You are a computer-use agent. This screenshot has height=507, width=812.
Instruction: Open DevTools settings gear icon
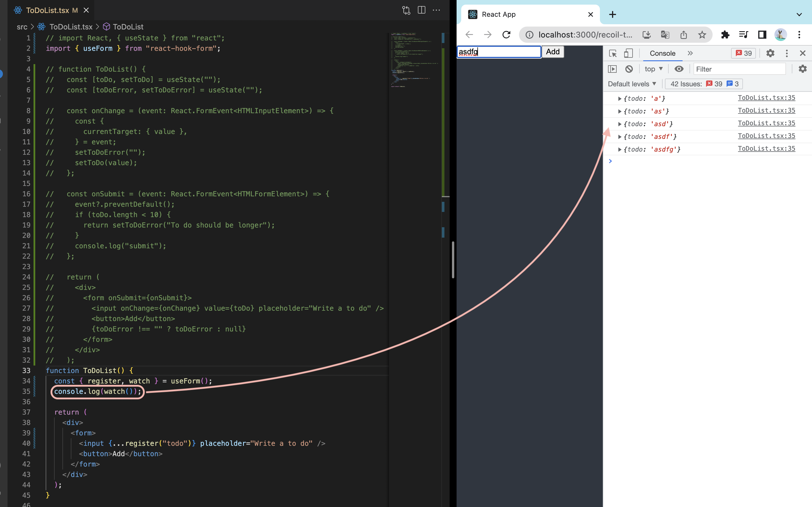[x=770, y=53]
